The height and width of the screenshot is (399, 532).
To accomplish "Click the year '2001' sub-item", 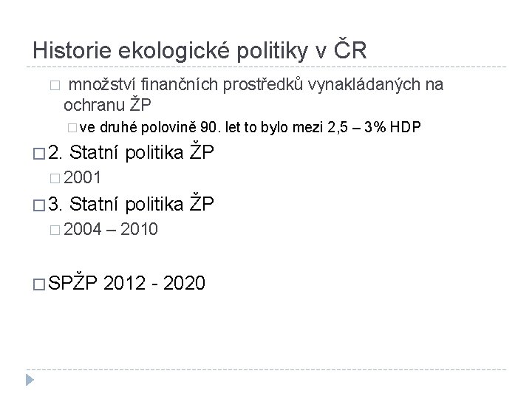I will pos(82,177).
